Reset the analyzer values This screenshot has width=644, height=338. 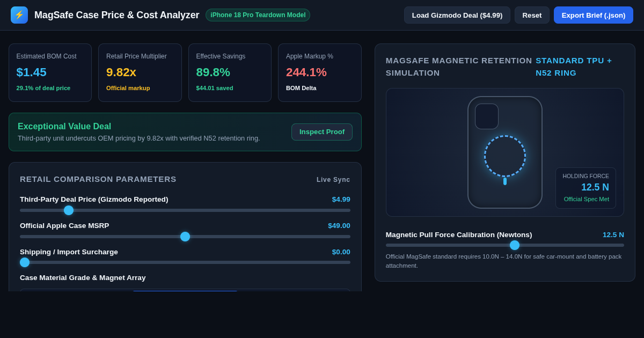[x=532, y=15]
